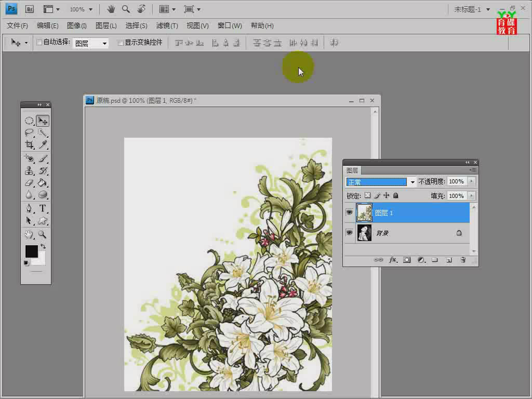
Task: Delete the selected layer with the trash icon
Action: [x=463, y=260]
